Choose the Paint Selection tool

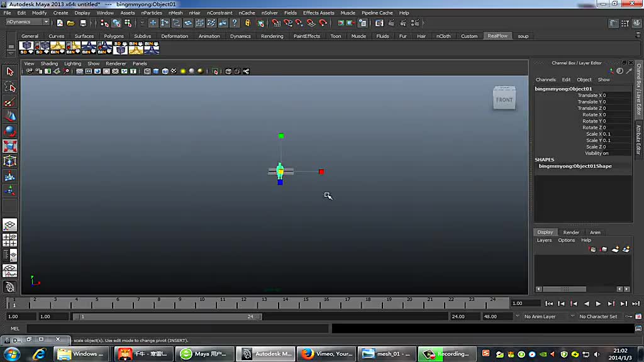pos(10,102)
